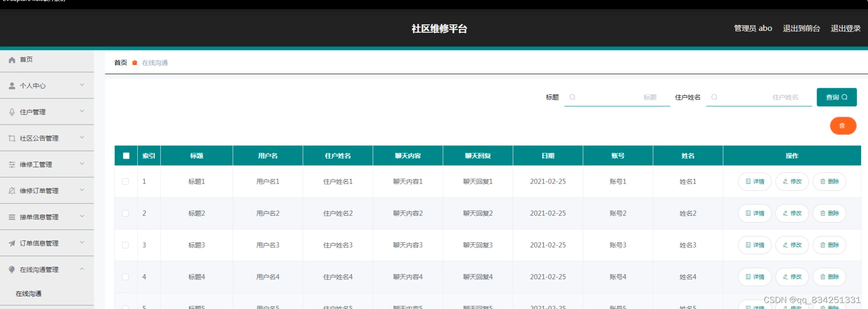Image resolution: width=868 pixels, height=309 pixels.
Task: Click 删除 button for row 标题2
Action: 829,213
